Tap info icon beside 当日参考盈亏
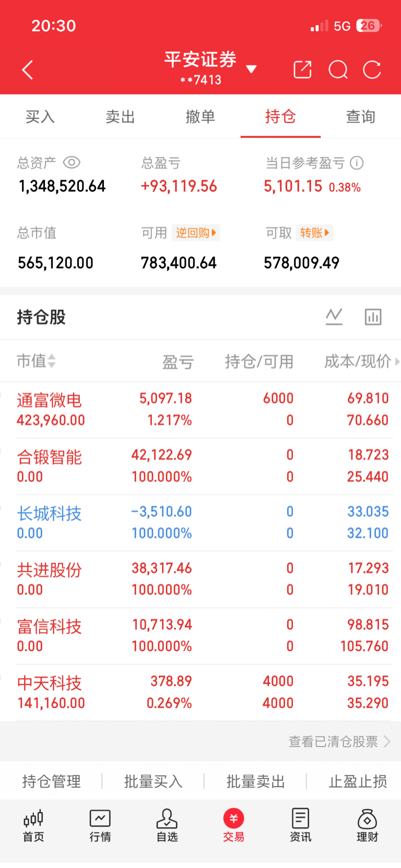Viewport: 401px width, 868px height. (x=357, y=163)
